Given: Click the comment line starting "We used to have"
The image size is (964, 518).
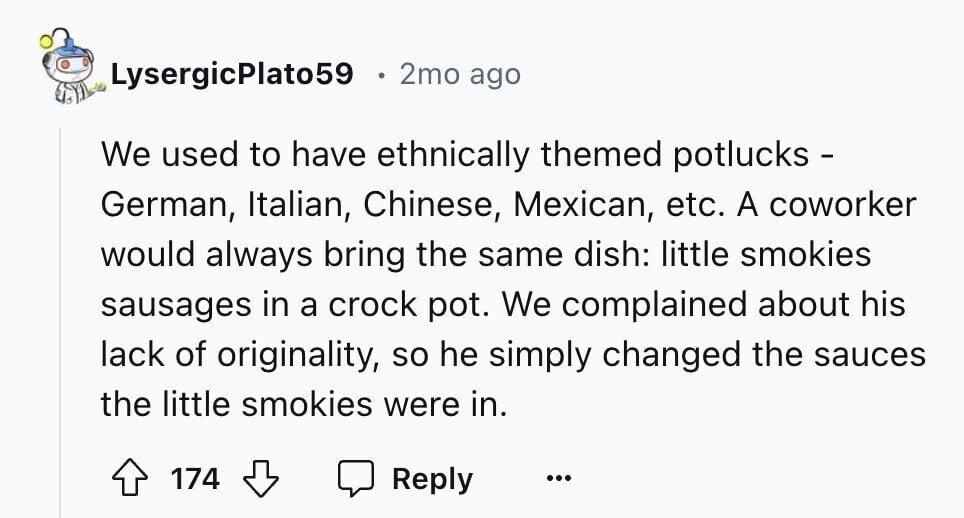Looking at the screenshot, I should point(467,154).
